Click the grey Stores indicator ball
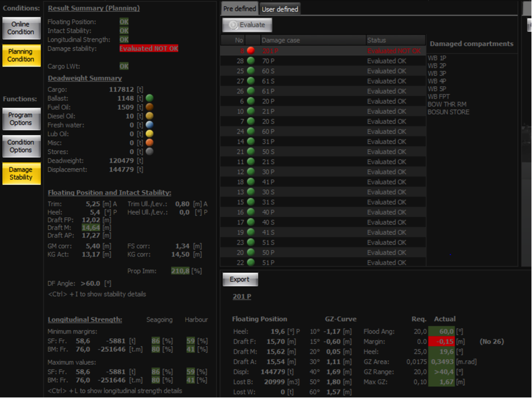This screenshot has height=398, width=532. pyautogui.click(x=150, y=152)
